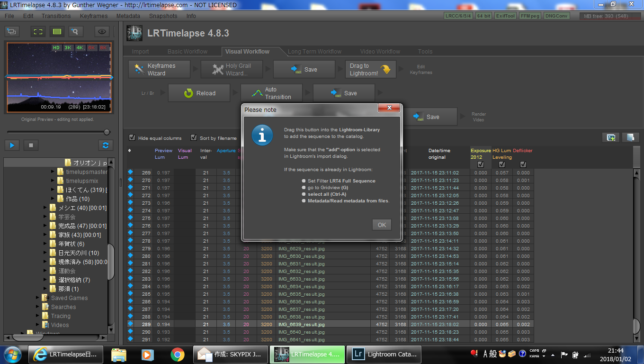Click the DNGConv status badge
The height and width of the screenshot is (364, 644).
click(x=556, y=16)
